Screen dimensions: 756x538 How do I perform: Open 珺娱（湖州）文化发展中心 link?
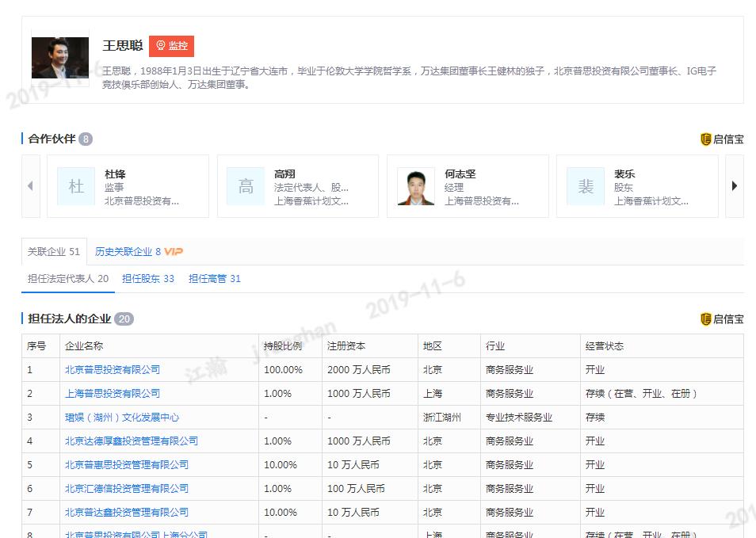[122, 418]
